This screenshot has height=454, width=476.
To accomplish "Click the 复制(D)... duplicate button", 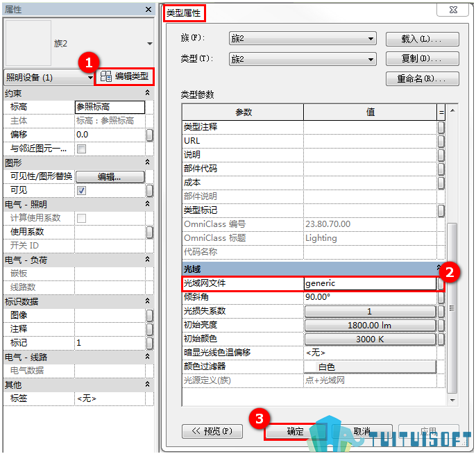I will tap(422, 58).
